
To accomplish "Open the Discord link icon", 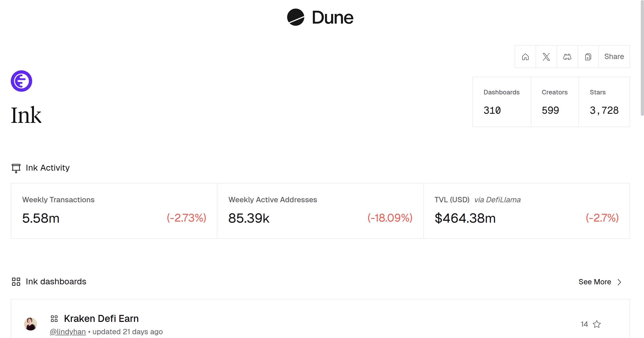I will pyautogui.click(x=567, y=57).
